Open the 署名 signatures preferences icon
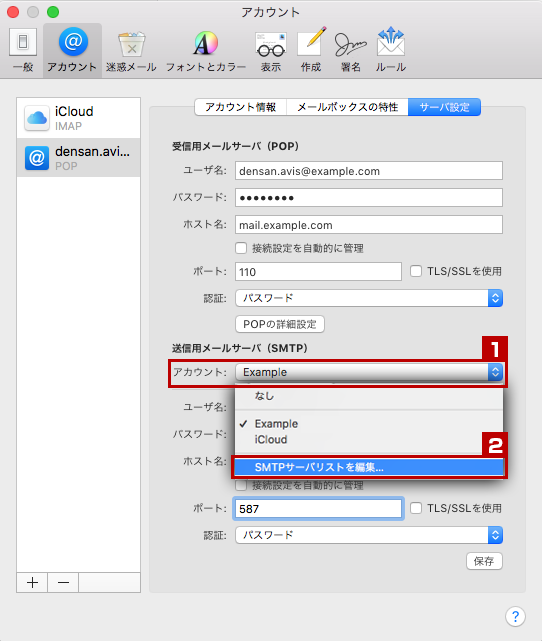The height and width of the screenshot is (641, 542). [x=350, y=51]
